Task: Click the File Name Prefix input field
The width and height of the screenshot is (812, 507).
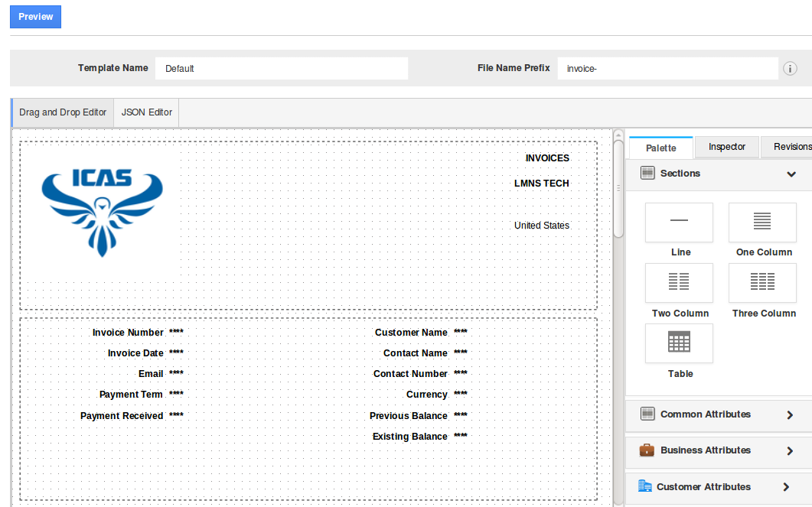Action: click(667, 68)
